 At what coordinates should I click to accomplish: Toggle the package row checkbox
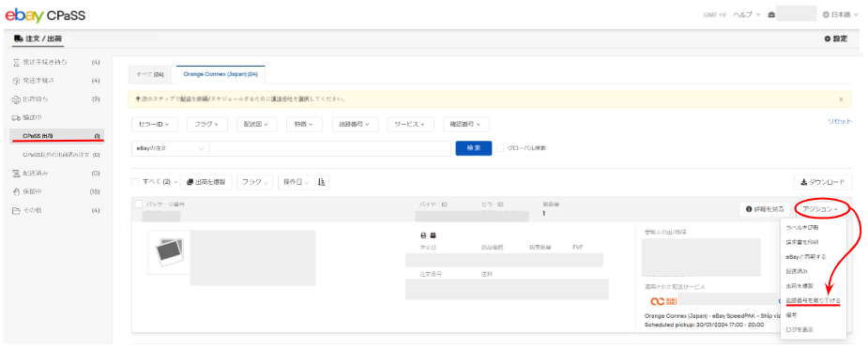(139, 205)
